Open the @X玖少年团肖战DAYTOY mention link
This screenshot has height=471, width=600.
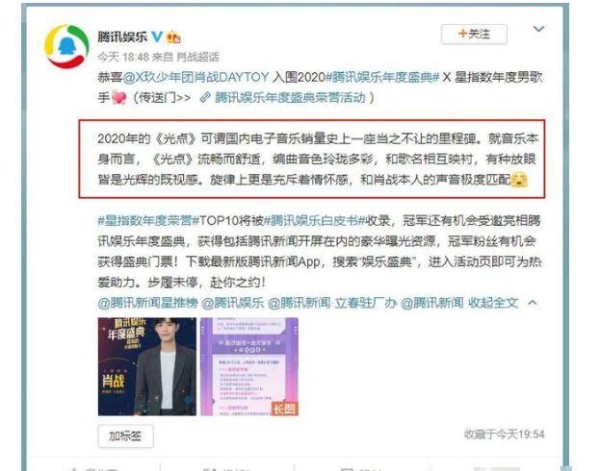196,78
